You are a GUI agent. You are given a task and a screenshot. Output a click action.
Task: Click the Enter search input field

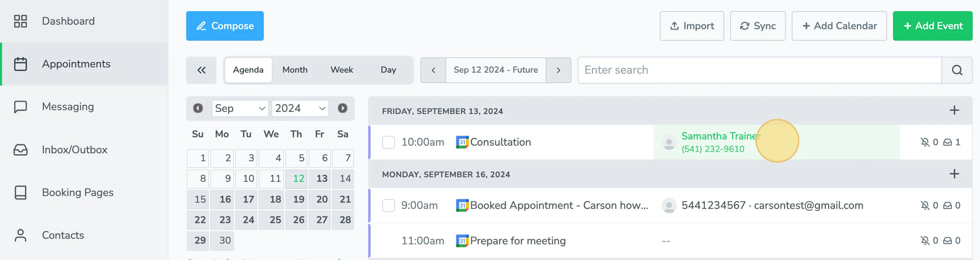point(723,70)
